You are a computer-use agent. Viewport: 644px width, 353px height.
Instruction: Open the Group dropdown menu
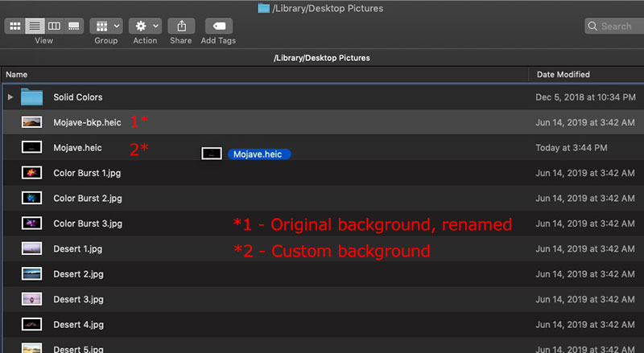(x=106, y=26)
